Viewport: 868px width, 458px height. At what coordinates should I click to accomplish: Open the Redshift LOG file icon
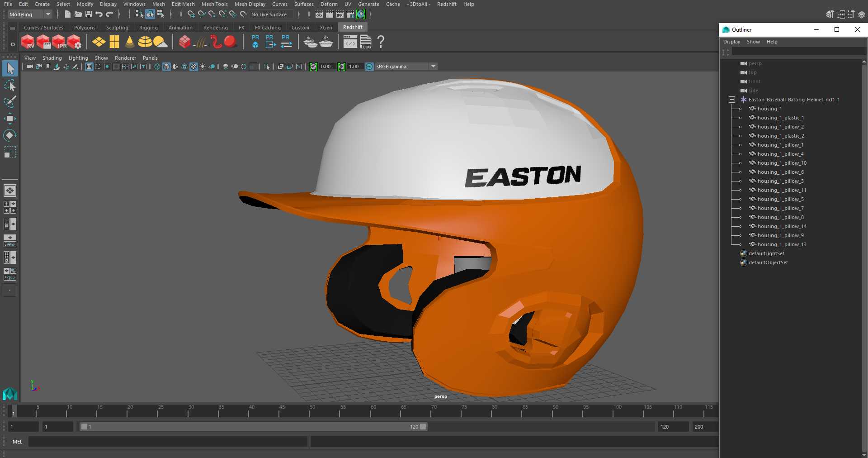366,42
